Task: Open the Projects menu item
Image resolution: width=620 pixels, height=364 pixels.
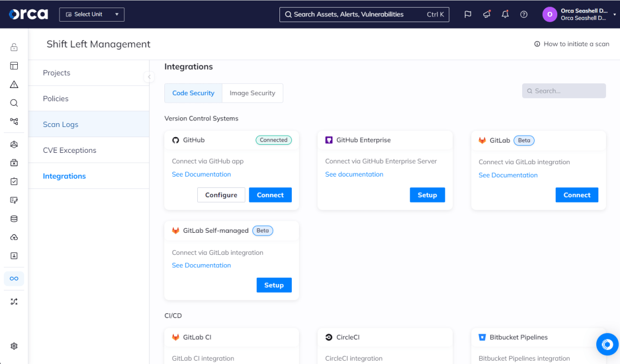Action: click(89, 73)
